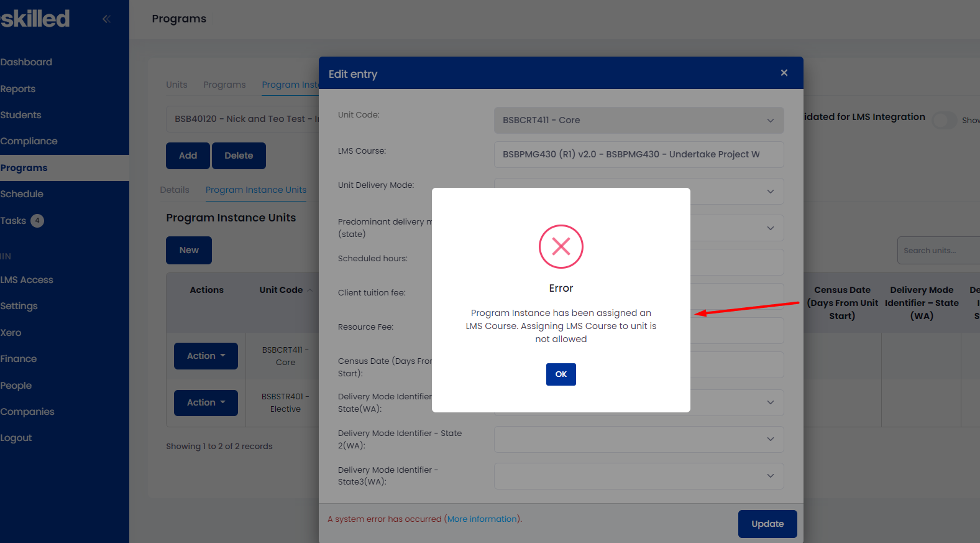Click Logout in the sidebar

(x=16, y=438)
